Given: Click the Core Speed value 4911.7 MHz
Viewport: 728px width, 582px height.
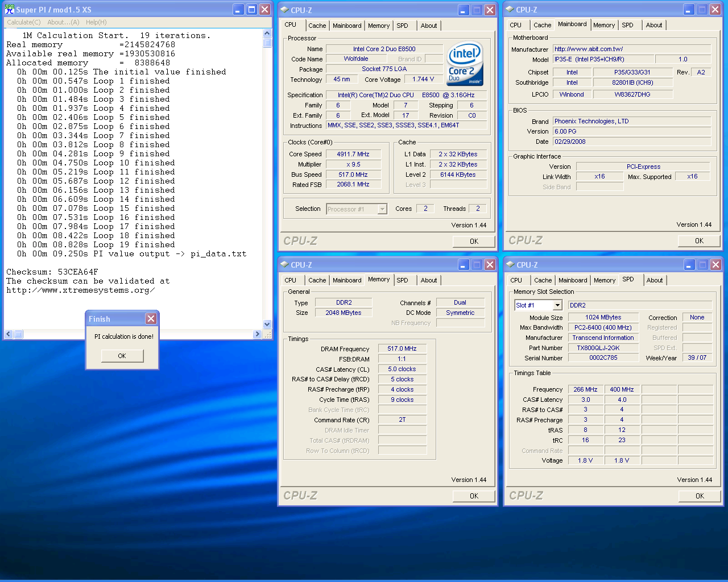Looking at the screenshot, I should (x=353, y=154).
